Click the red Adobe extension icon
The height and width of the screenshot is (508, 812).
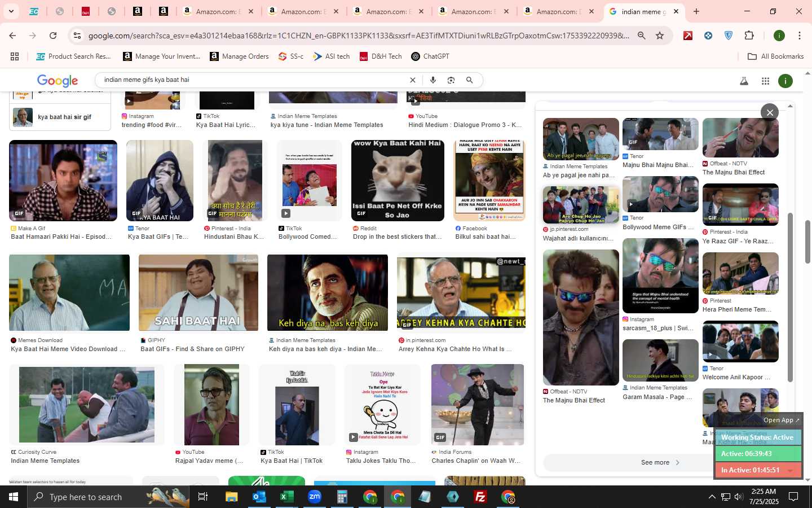(688, 36)
